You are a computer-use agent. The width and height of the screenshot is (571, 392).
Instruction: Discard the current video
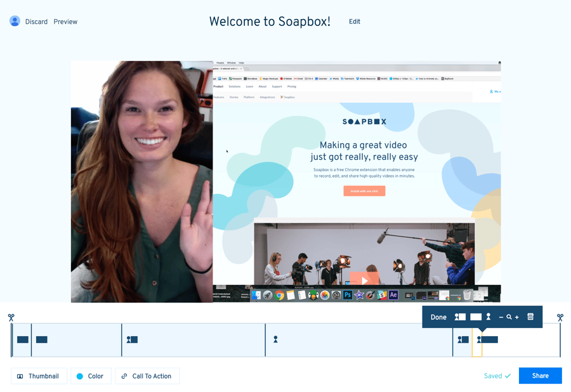(x=36, y=22)
